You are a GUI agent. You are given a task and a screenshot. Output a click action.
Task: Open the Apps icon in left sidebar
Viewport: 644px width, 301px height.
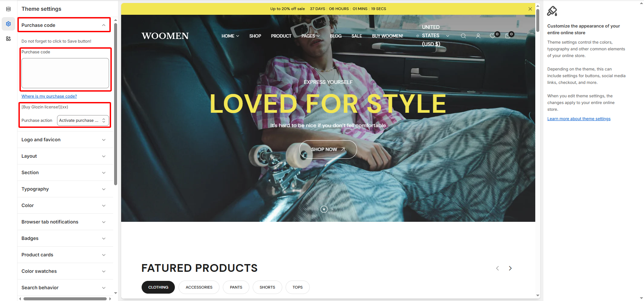click(x=8, y=39)
